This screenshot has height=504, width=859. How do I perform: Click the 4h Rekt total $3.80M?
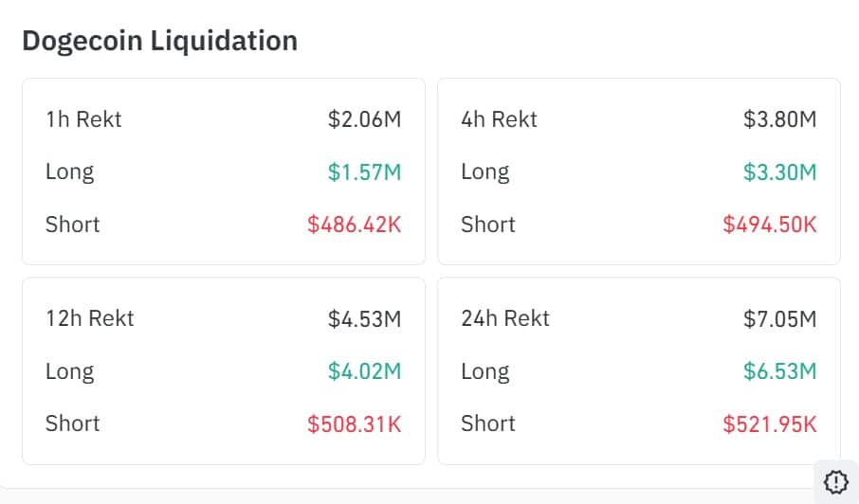coord(779,119)
